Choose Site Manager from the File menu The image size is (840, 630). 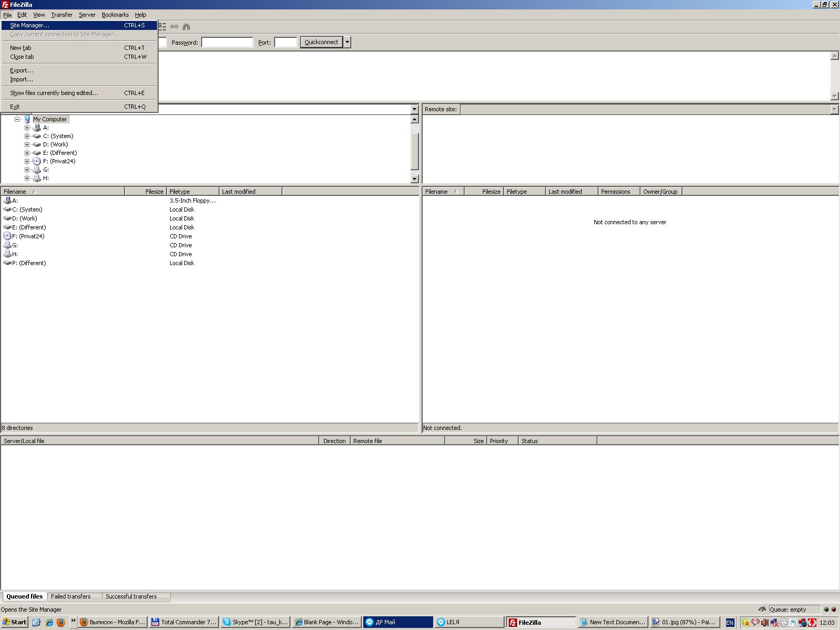79,25
